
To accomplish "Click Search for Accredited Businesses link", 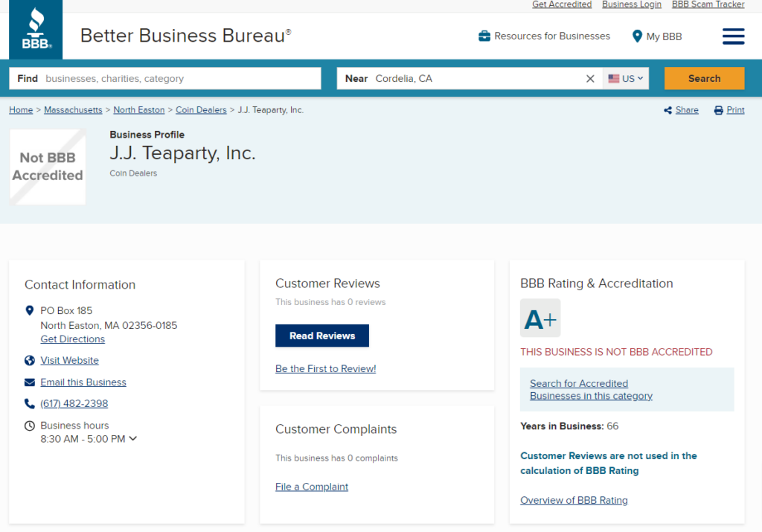I will [591, 390].
